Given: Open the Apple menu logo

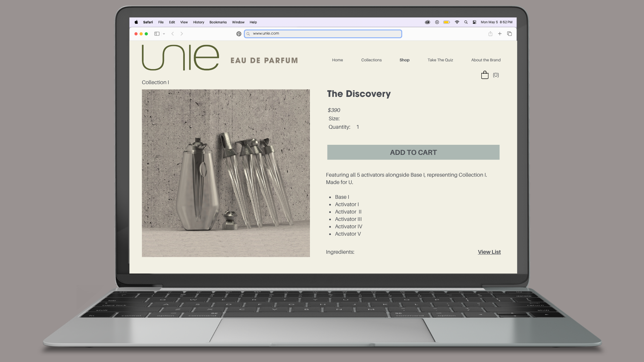Looking at the screenshot, I should click(136, 22).
